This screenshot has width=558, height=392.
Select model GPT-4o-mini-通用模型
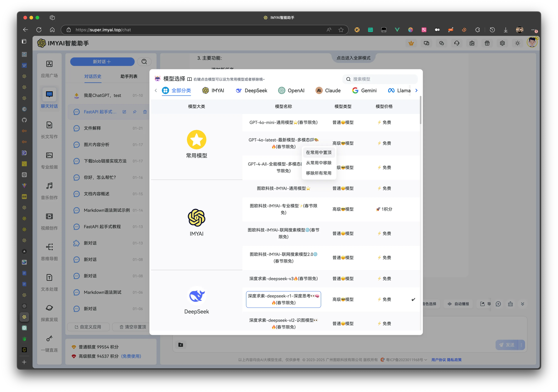283,122
